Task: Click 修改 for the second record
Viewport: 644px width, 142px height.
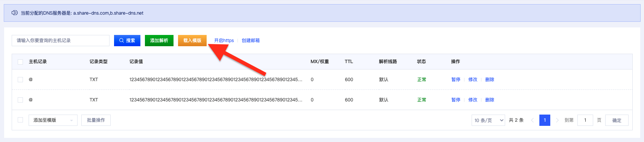Action: [x=473, y=100]
